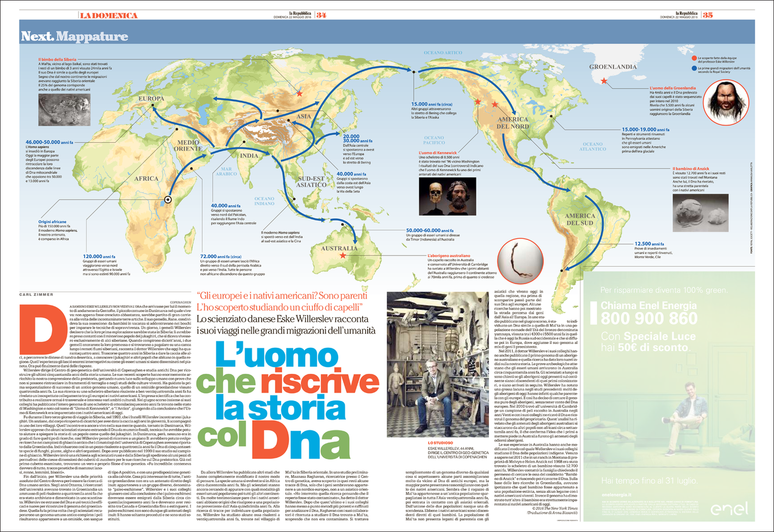Open the Greenland man portrait illustration
774x532 pixels.
point(726,102)
